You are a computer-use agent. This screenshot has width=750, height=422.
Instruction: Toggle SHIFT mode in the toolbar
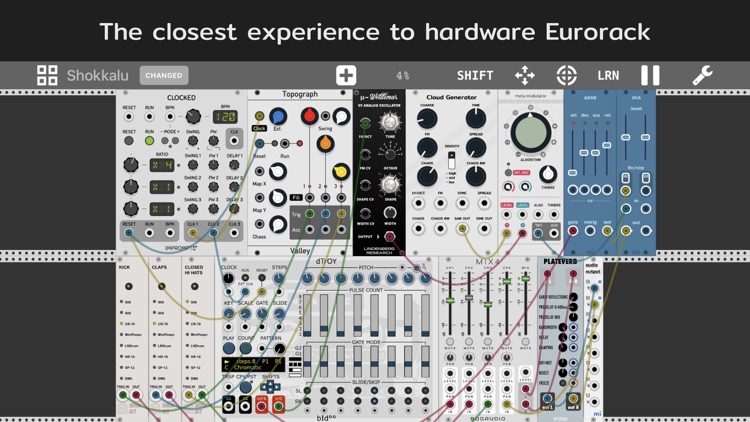pos(475,76)
